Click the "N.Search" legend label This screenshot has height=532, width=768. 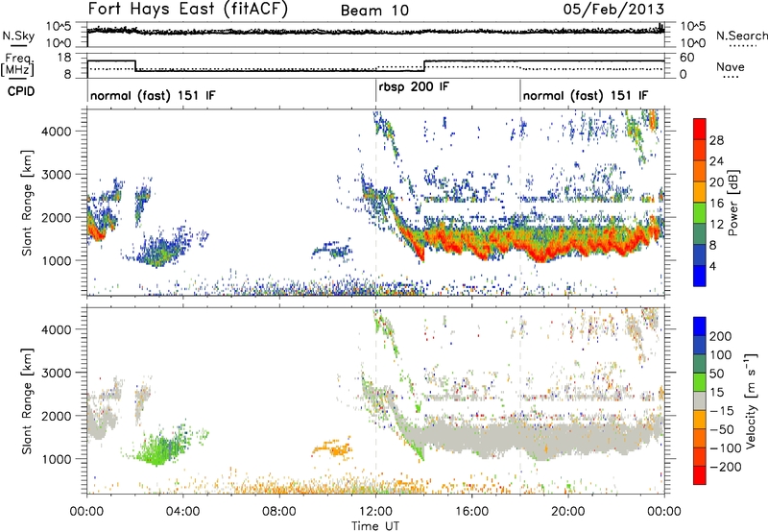click(741, 36)
